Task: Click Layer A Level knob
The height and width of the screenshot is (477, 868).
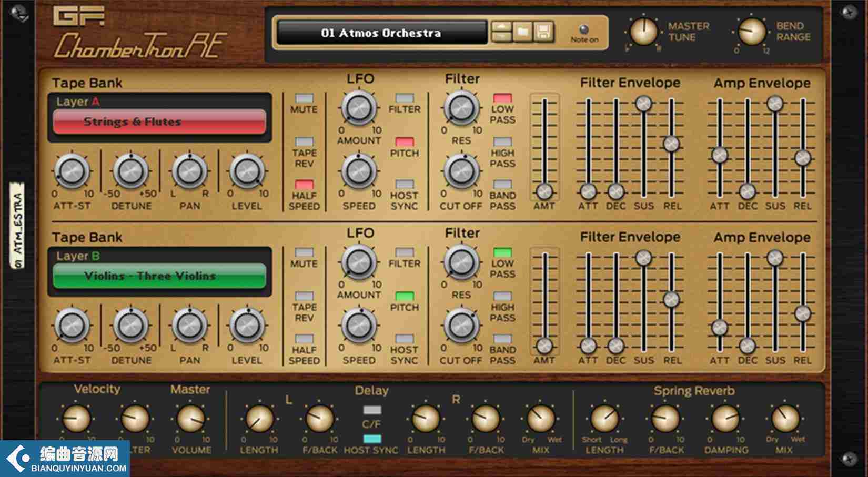Action: [x=247, y=171]
